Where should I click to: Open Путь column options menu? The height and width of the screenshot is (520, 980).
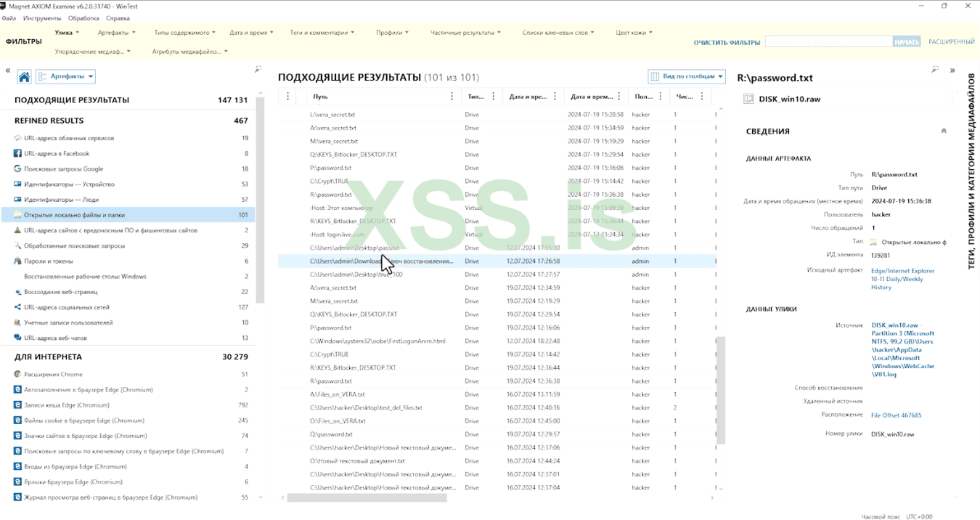tap(452, 97)
